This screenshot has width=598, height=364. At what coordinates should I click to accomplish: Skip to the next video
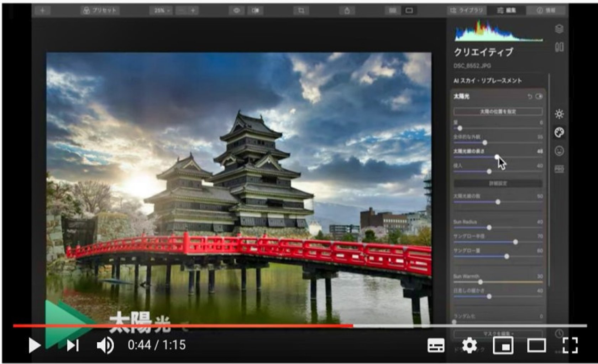click(73, 345)
